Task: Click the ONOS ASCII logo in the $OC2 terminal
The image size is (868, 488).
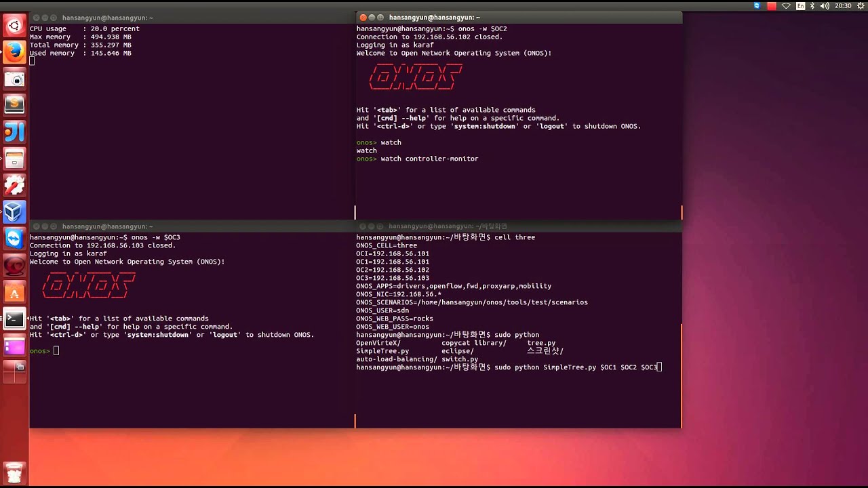Action: 416,77
